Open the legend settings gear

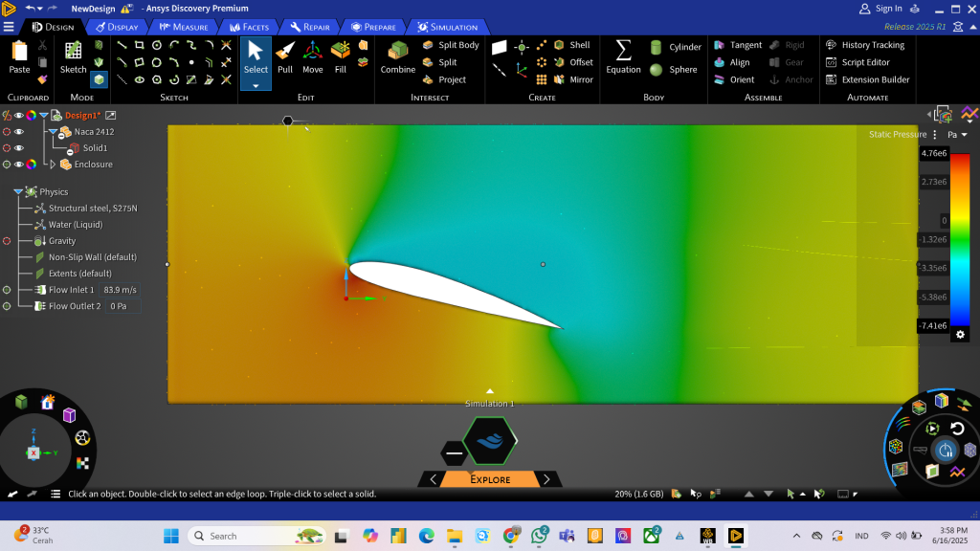[x=960, y=335]
